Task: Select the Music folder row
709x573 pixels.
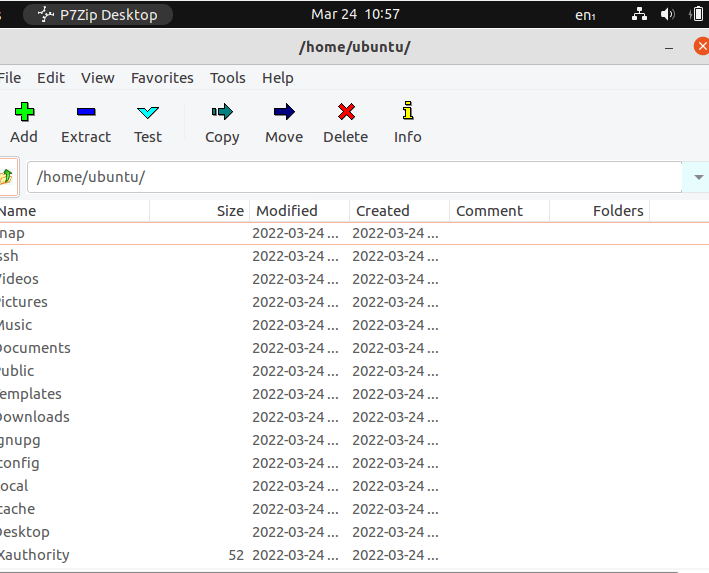Action: click(354, 325)
